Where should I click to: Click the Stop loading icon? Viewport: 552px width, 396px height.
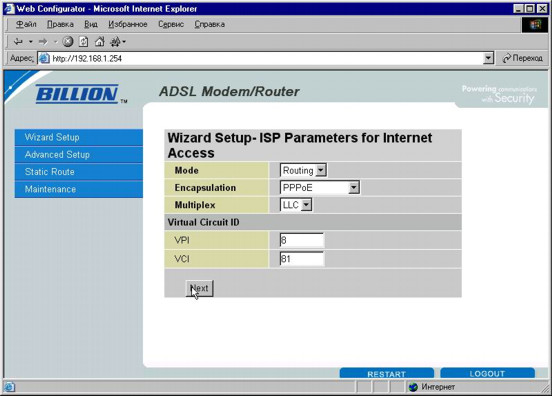coord(68,42)
